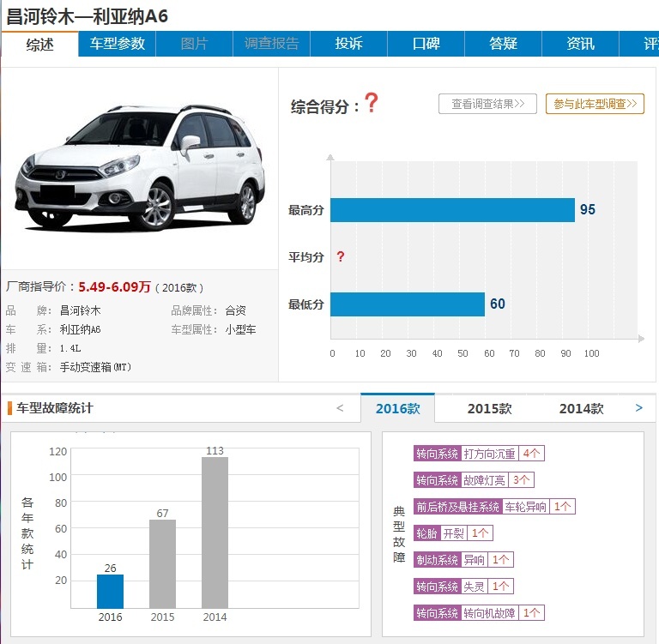Click the price 5.49-6.09万 text

coord(114,287)
